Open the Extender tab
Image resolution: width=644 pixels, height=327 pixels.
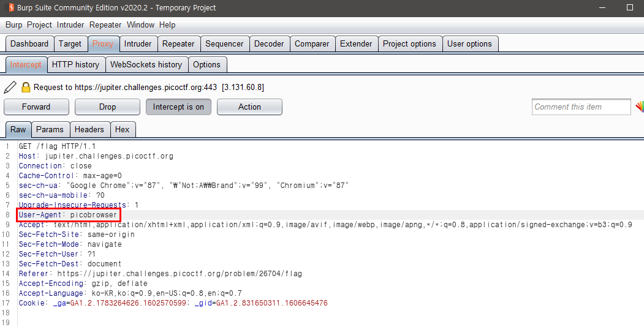coord(356,43)
